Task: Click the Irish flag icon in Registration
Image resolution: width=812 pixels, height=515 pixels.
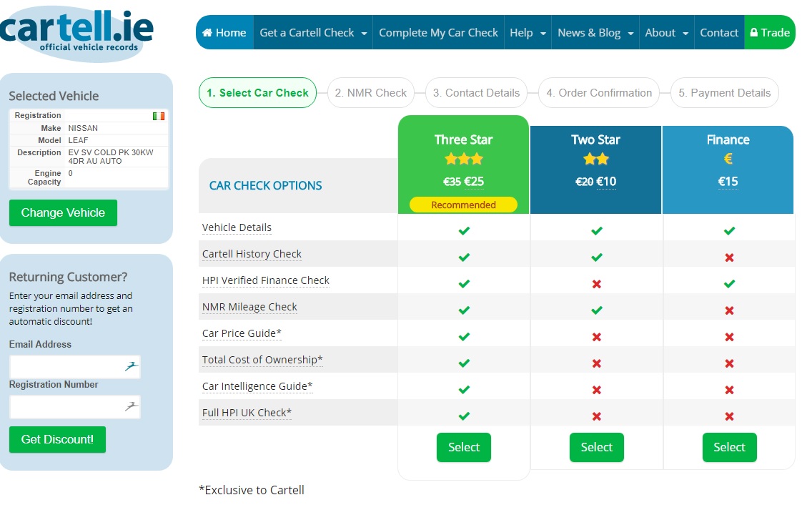Action: (x=159, y=116)
